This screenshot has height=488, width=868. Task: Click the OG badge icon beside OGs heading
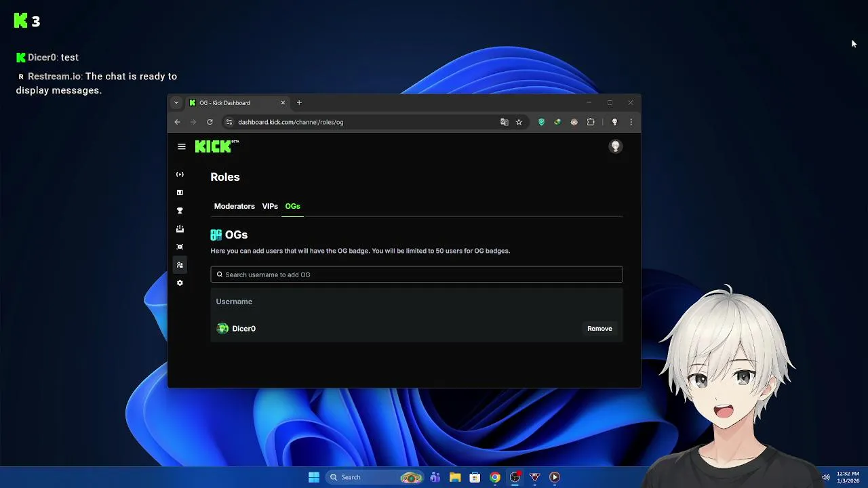216,235
